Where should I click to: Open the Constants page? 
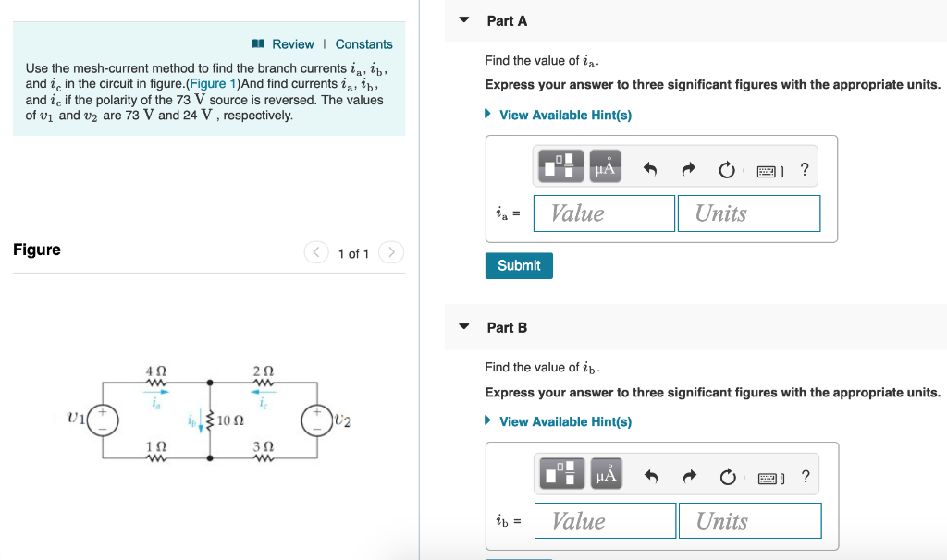[363, 43]
